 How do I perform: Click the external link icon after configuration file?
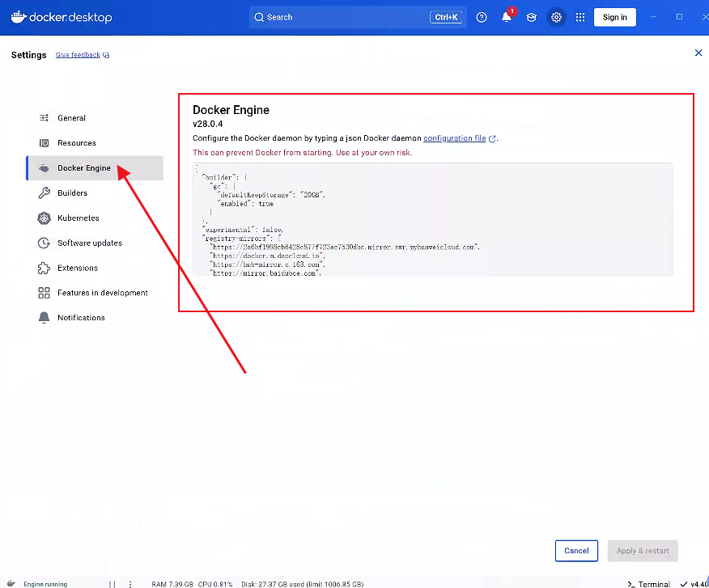[x=492, y=139]
